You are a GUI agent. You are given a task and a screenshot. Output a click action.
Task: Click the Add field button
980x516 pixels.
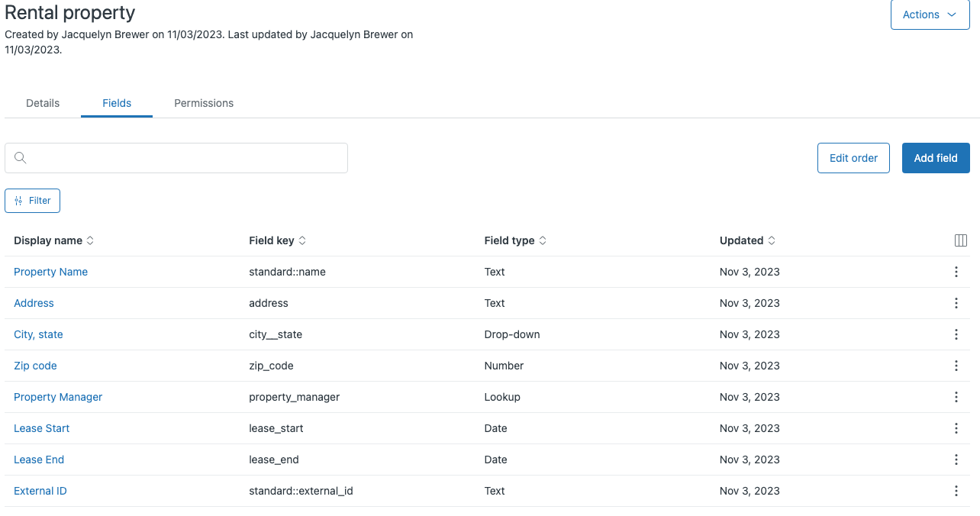(x=936, y=157)
